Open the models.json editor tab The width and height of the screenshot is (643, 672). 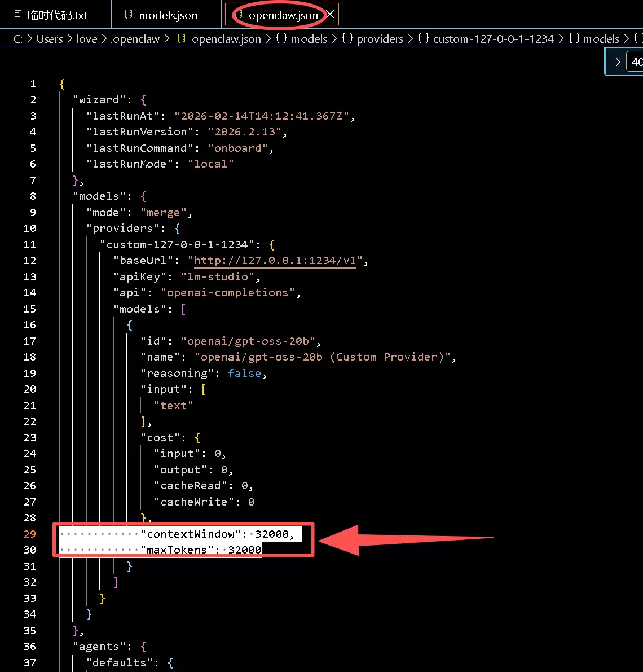pyautogui.click(x=168, y=15)
